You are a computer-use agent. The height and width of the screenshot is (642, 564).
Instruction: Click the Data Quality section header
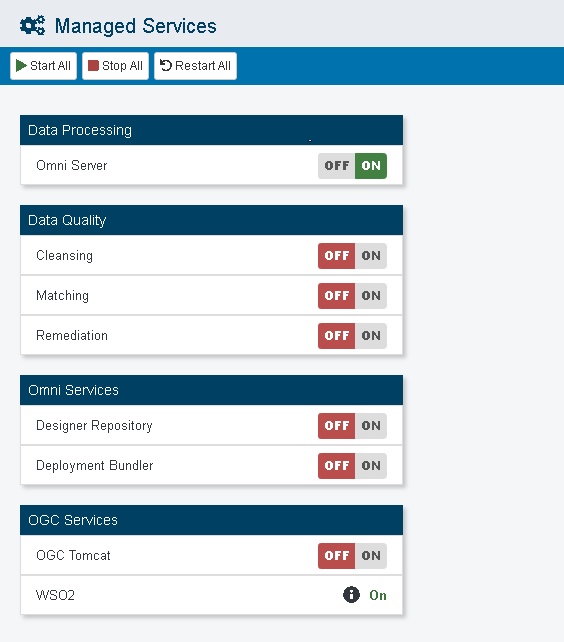211,220
